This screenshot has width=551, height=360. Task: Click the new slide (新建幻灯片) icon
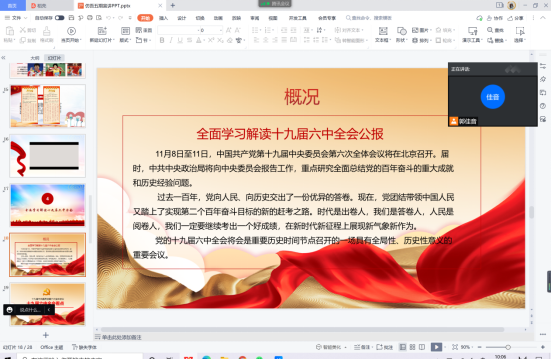[102, 31]
